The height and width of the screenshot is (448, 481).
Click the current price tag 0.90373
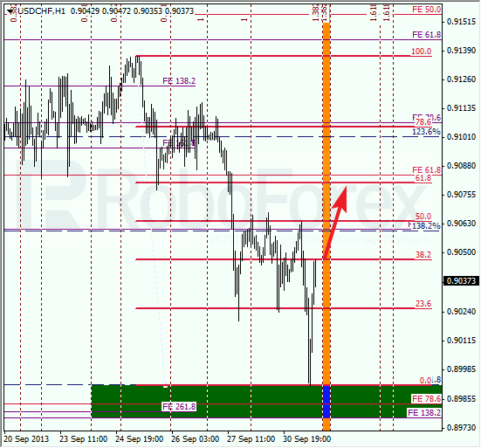point(461,281)
